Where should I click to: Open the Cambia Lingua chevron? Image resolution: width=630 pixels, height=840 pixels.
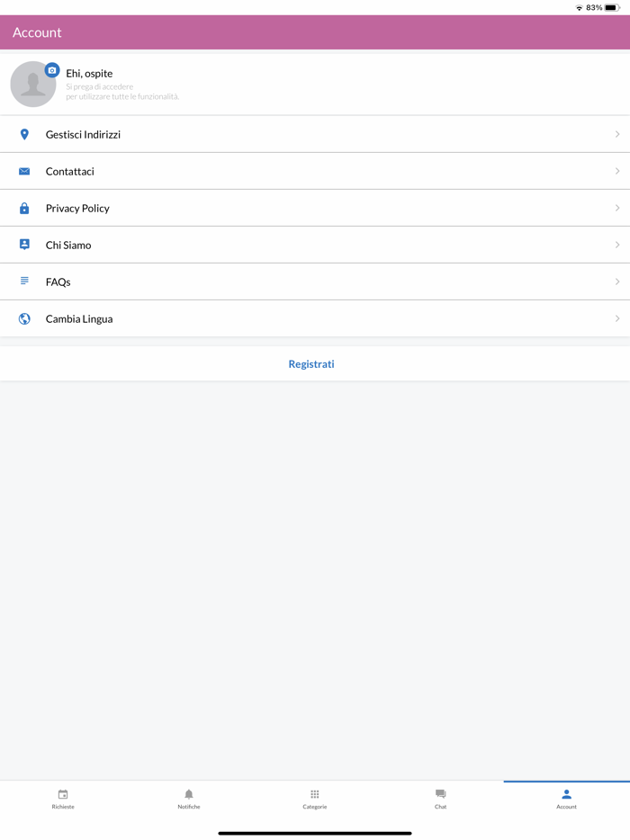pos(617,317)
